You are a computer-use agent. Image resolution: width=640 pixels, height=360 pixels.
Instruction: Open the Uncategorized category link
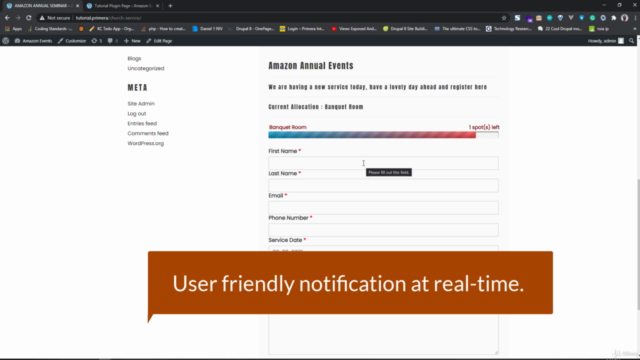pyautogui.click(x=146, y=68)
